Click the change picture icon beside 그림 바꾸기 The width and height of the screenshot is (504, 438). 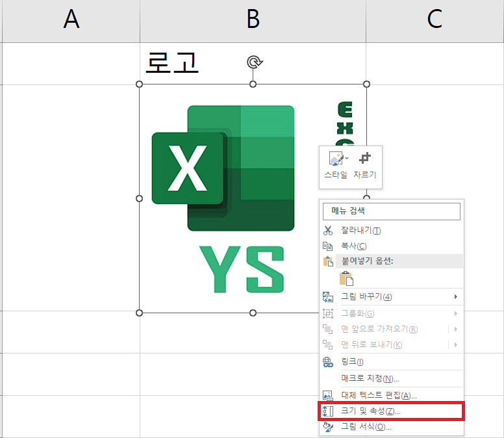(328, 296)
